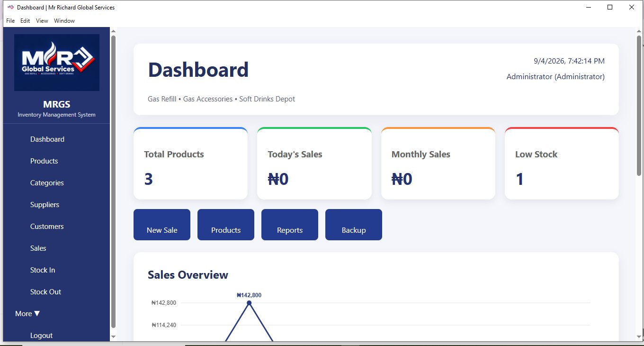Screen dimensions: 644x346
Task: Click the Dashboard page title
Action: pyautogui.click(x=198, y=70)
